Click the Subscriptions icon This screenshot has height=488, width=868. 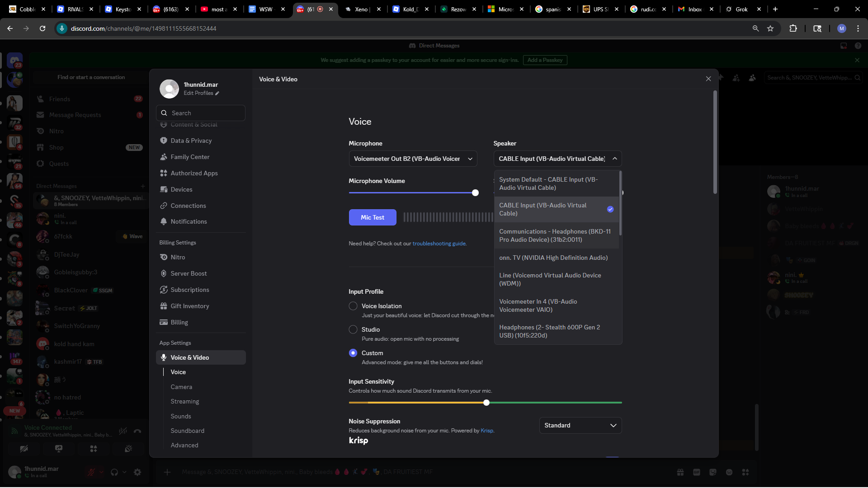(x=164, y=290)
